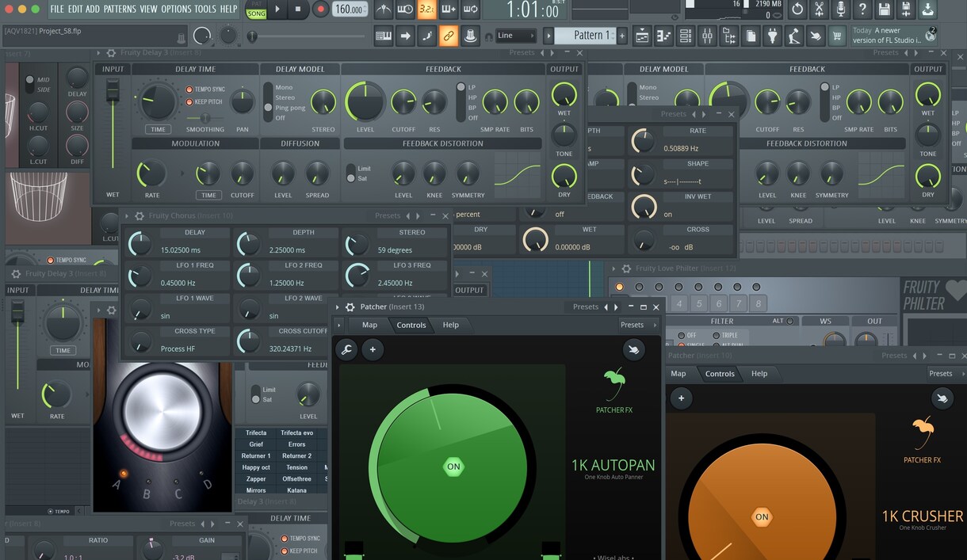967x560 pixels.
Task: Click the TIME button under delay time knob
Action: pos(158,129)
